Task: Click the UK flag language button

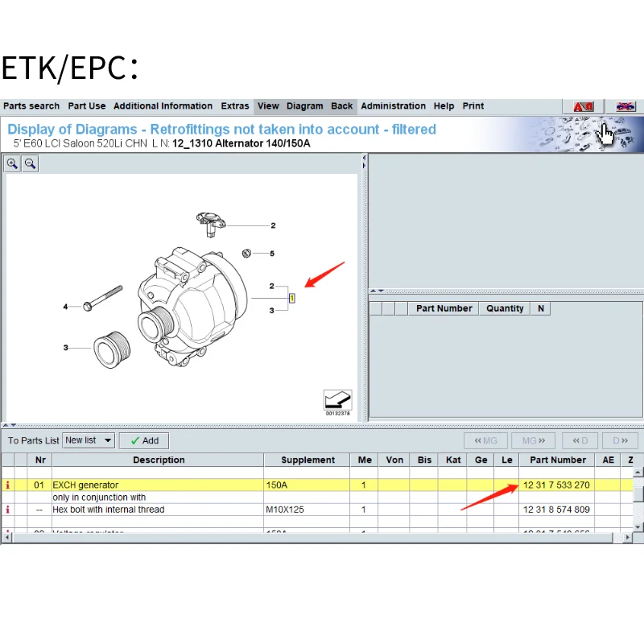Action: 625,107
